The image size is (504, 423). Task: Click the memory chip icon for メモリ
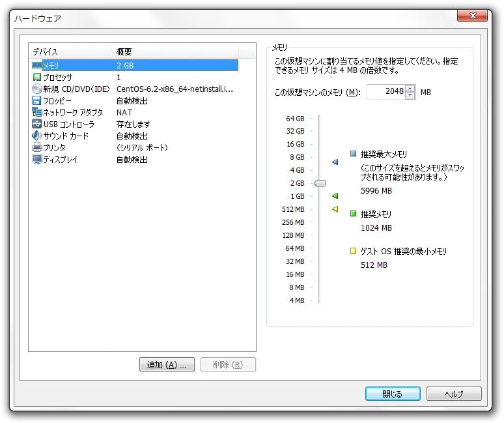tap(37, 66)
